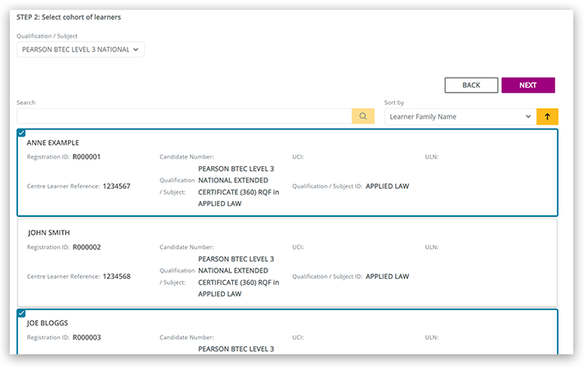Viewport: 588px width, 369px height.
Task: Uncheck the Anne Example learner checkbox
Action: (21, 133)
